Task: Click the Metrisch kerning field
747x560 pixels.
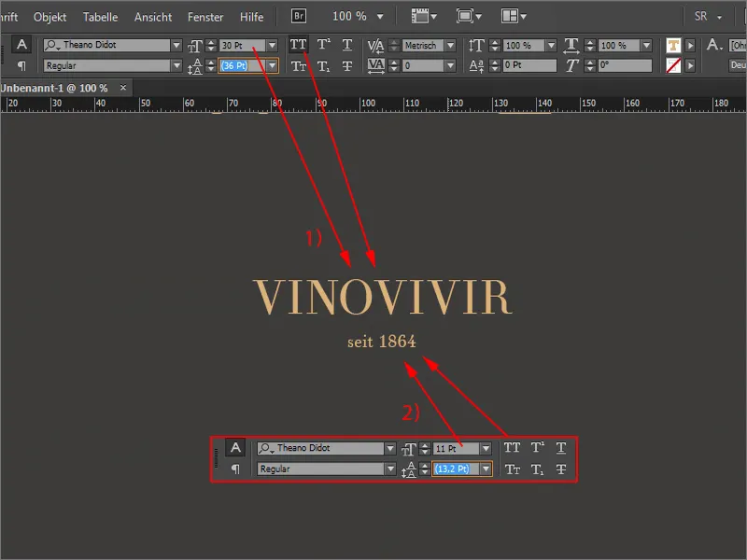Action: coord(423,45)
